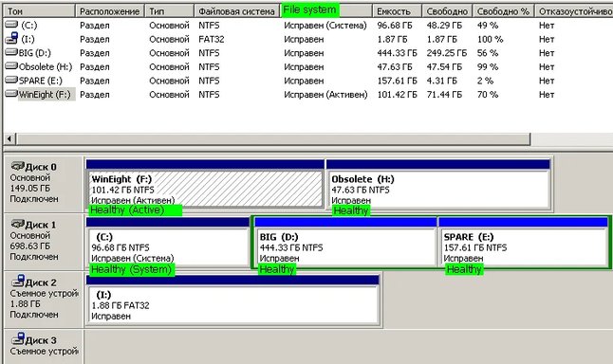Click the 149.05 ГБ size under Диск 0
613x364 pixels.
[x=30, y=189]
